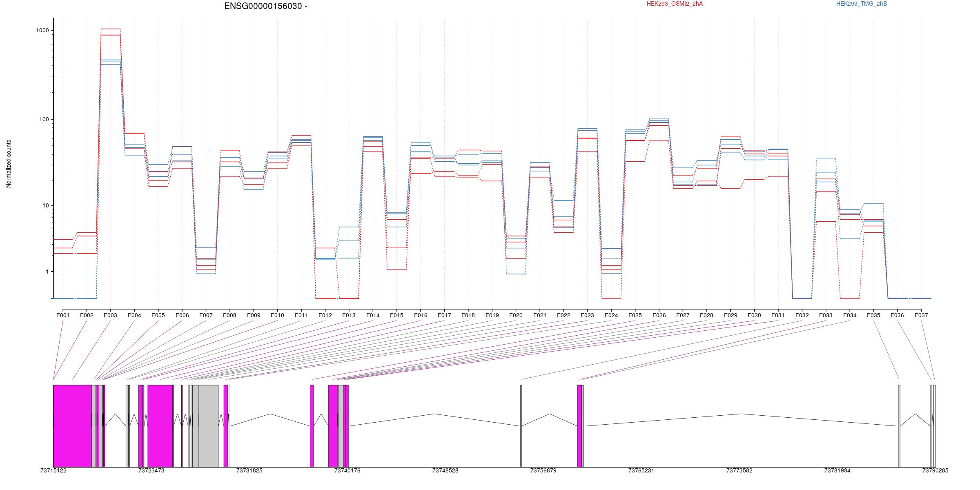Click exon label E018
Screen dimensions: 980x490
468,315
